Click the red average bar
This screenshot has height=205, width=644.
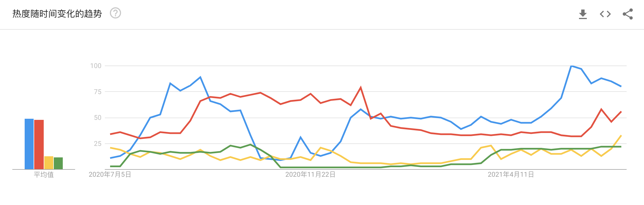39,145
